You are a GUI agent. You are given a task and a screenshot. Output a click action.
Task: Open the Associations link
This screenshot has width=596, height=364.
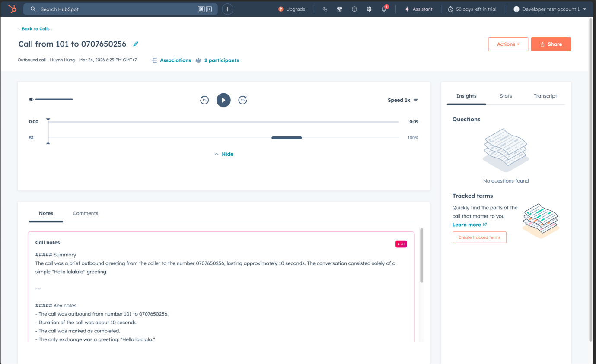pos(175,60)
